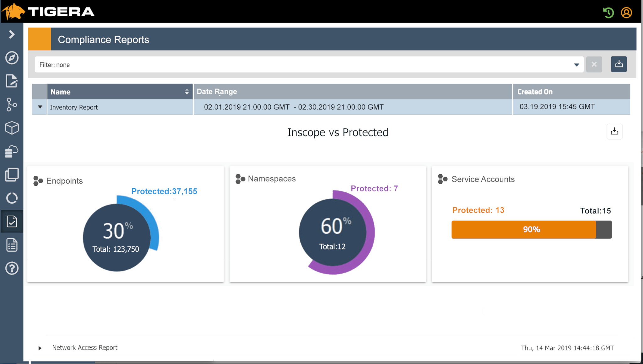The height and width of the screenshot is (364, 643).
Task: Click the Thu, 14 Mar 2019 timestamp
Action: point(567,348)
